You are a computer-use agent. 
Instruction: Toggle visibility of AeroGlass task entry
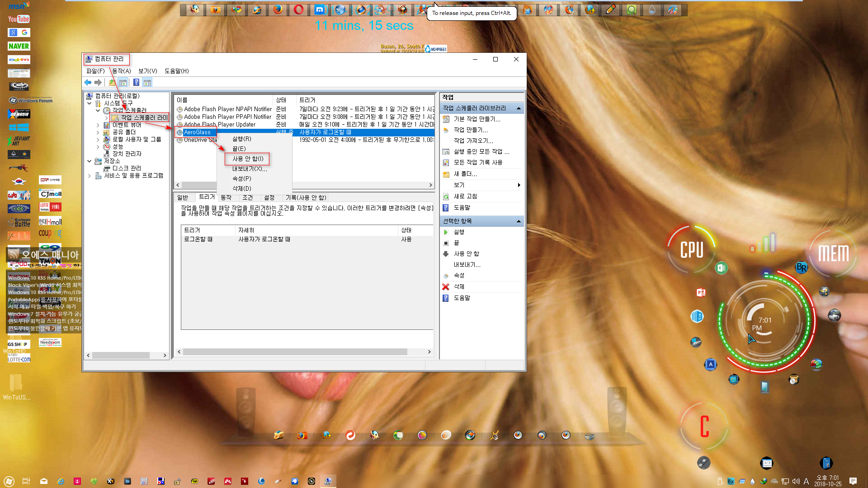pyautogui.click(x=248, y=159)
